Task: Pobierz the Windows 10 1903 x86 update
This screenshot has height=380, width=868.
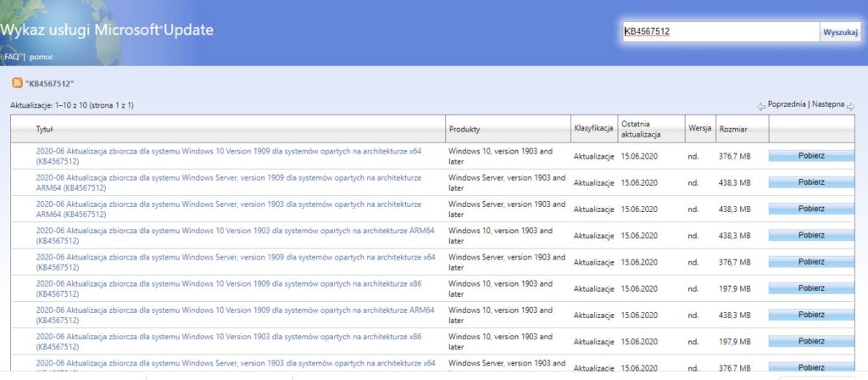Action: (x=811, y=342)
